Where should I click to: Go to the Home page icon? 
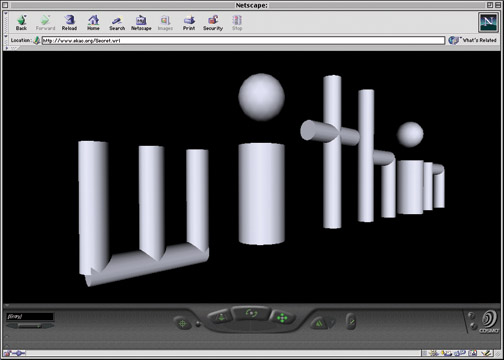point(93,23)
